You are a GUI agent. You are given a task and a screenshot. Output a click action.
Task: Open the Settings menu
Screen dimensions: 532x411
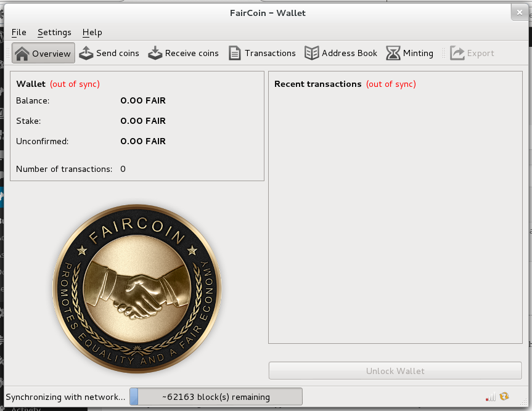54,32
